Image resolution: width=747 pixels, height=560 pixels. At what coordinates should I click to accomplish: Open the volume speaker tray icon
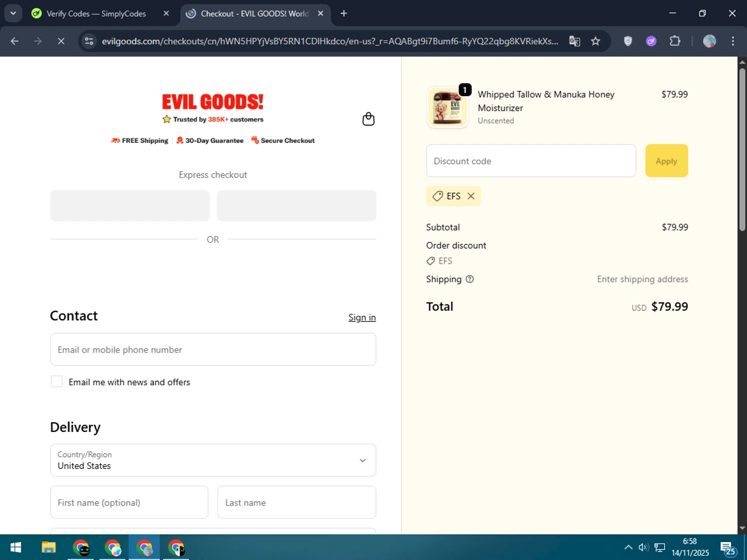[643, 548]
